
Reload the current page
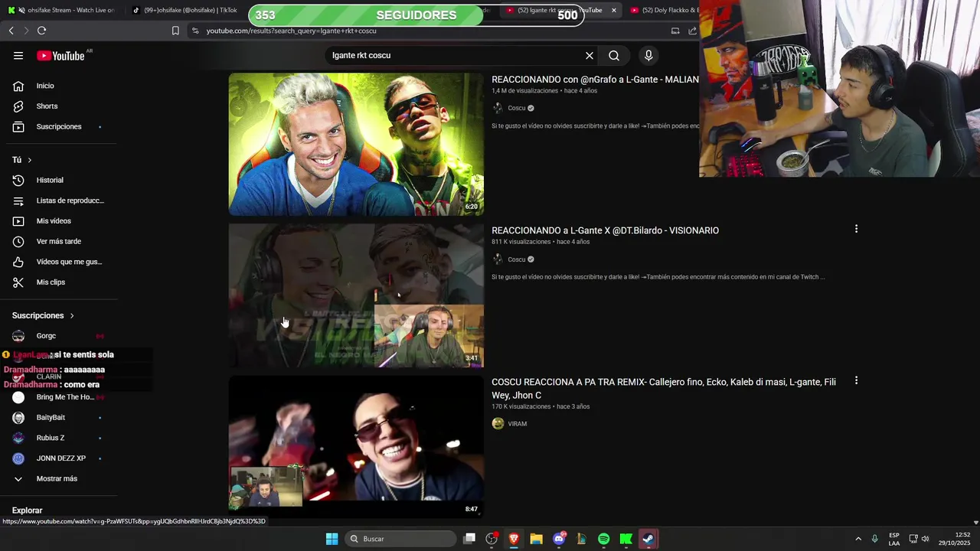(41, 31)
